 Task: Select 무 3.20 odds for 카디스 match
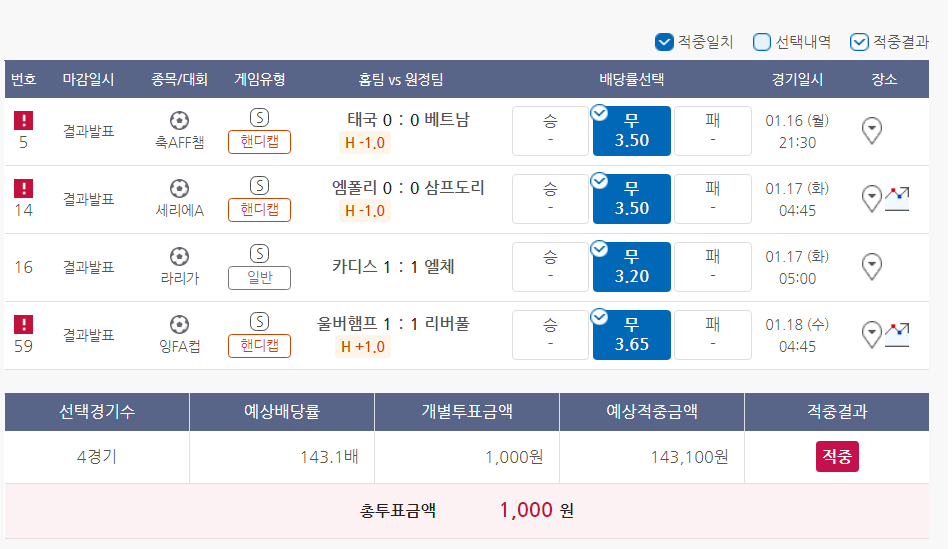(x=631, y=267)
